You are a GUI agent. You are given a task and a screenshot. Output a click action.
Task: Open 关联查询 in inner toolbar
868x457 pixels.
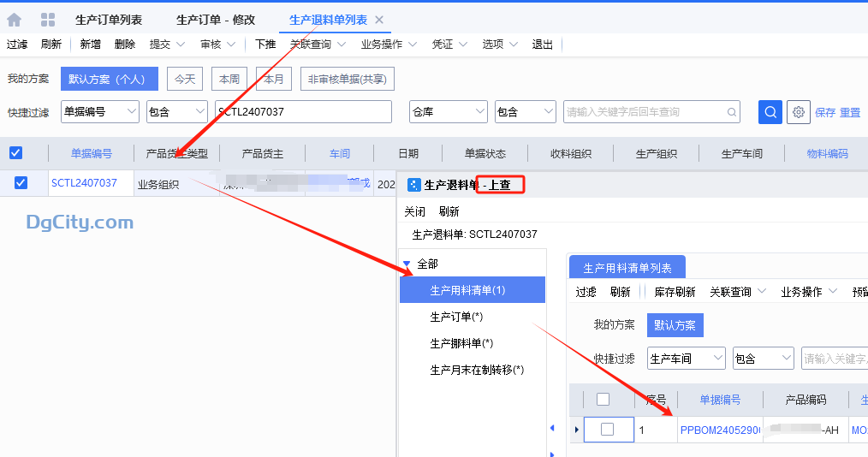(x=737, y=292)
